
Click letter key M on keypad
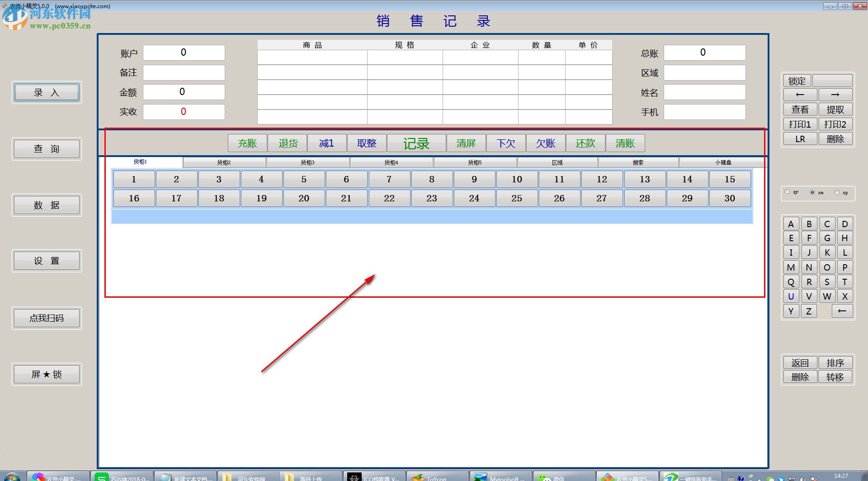click(791, 267)
